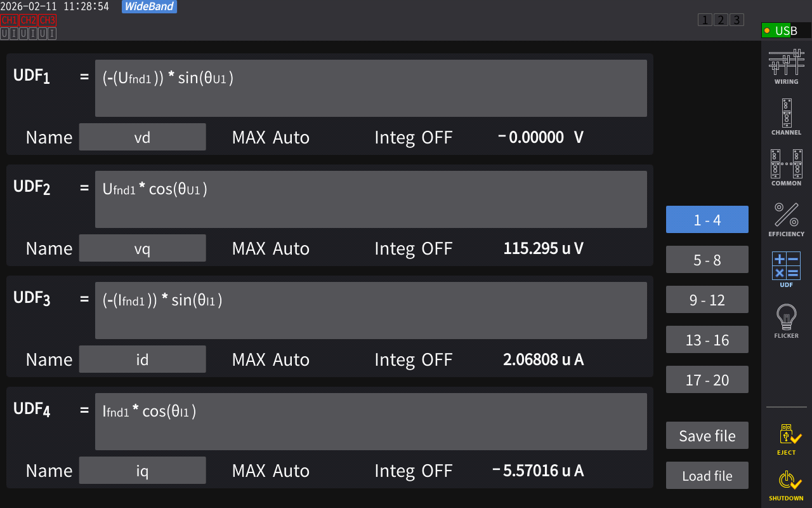The height and width of the screenshot is (508, 812).
Task: Edit the UDF1 formula field
Action: 370,88
